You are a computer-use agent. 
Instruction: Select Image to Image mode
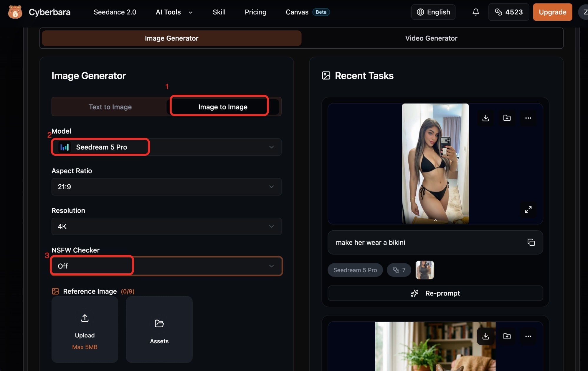coord(223,107)
